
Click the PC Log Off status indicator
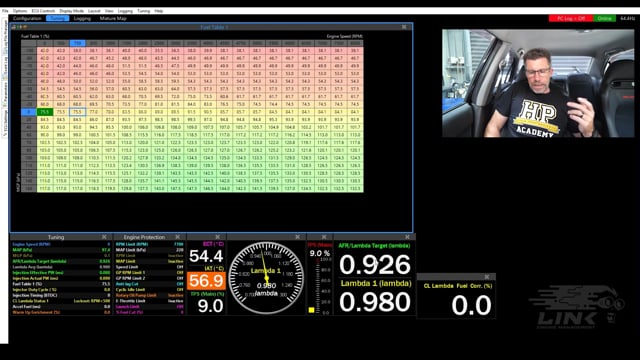[x=571, y=18]
